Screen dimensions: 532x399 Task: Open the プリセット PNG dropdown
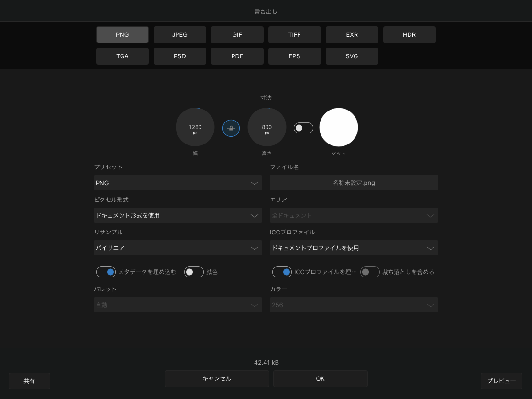[x=177, y=183]
